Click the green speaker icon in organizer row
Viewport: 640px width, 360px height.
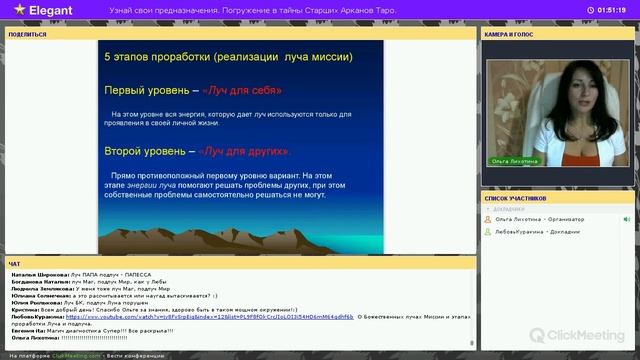tap(627, 220)
